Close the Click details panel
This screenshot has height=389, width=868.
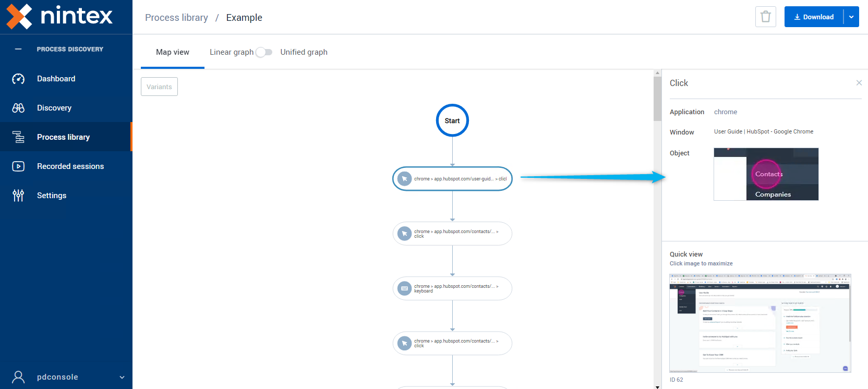pos(859,83)
